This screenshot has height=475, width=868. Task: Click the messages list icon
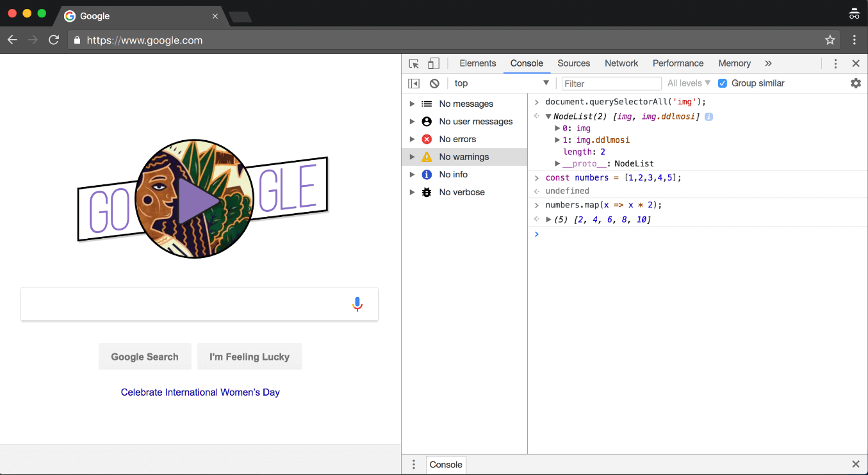(x=427, y=104)
